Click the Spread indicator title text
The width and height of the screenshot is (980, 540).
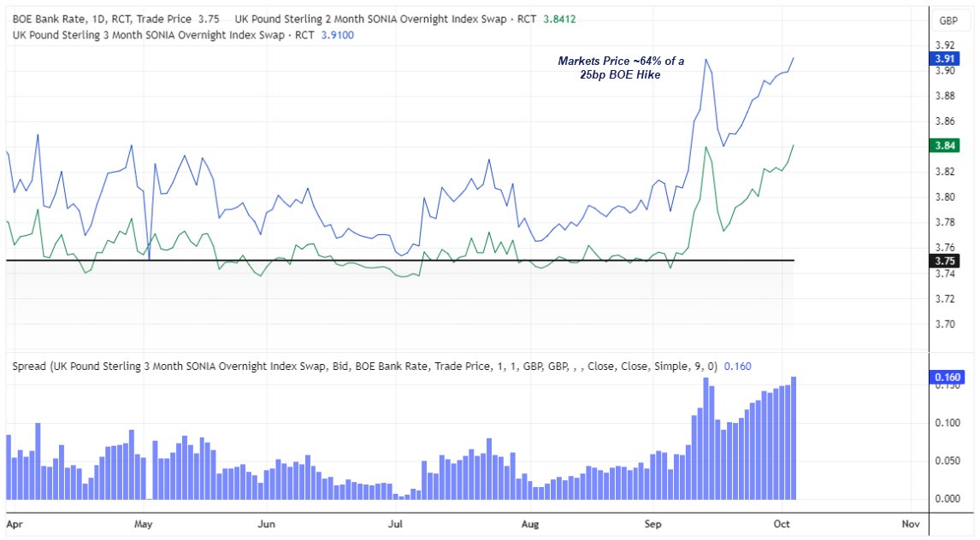click(365, 367)
